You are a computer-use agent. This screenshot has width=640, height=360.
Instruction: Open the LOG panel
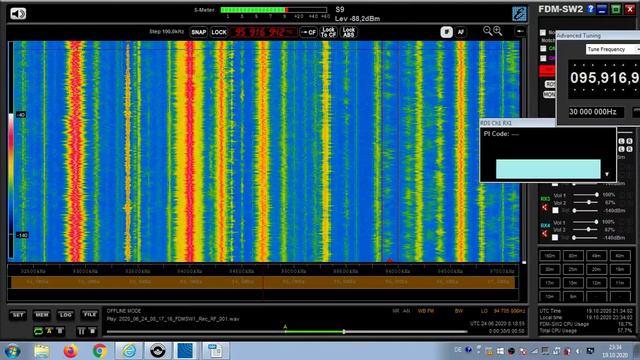[x=66, y=315]
